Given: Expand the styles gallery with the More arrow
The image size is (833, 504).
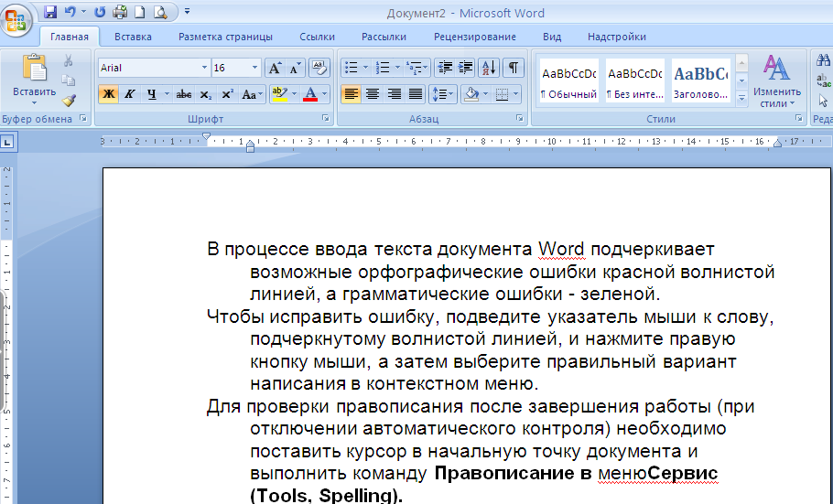Looking at the screenshot, I should pos(742,99).
